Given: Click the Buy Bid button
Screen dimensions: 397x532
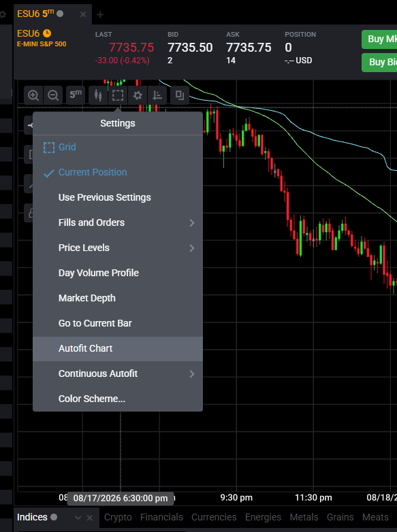Looking at the screenshot, I should pos(379,63).
